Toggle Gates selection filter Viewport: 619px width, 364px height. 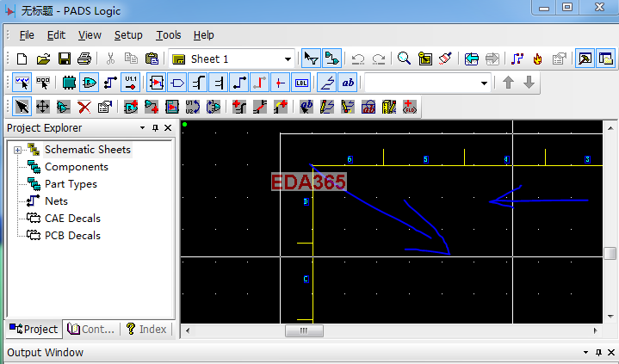coord(90,83)
